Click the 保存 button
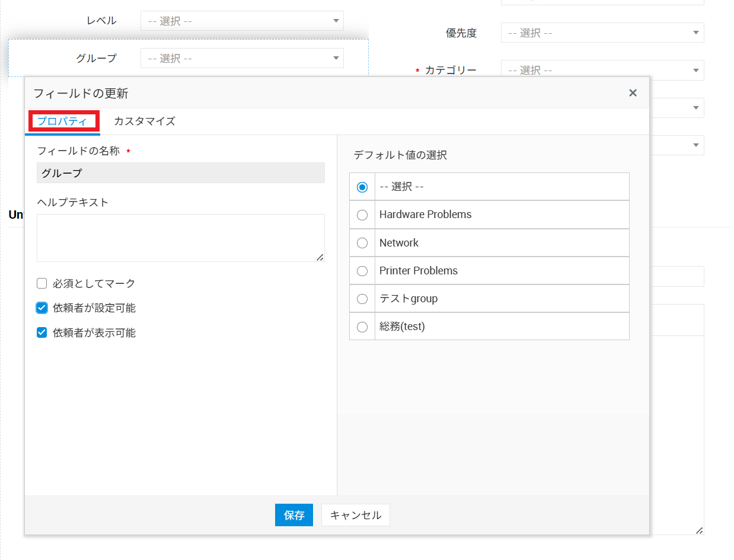The height and width of the screenshot is (560, 734). 293,515
